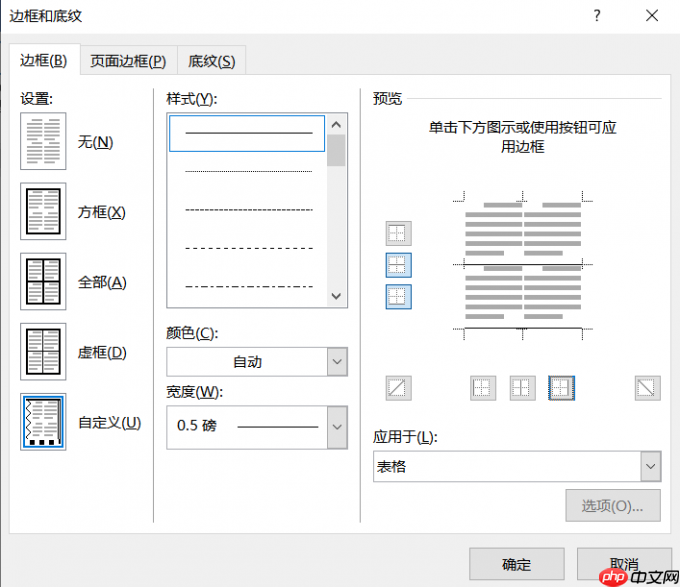680x587 pixels.
Task: Click the 自定义(U) label text
Action: point(110,423)
